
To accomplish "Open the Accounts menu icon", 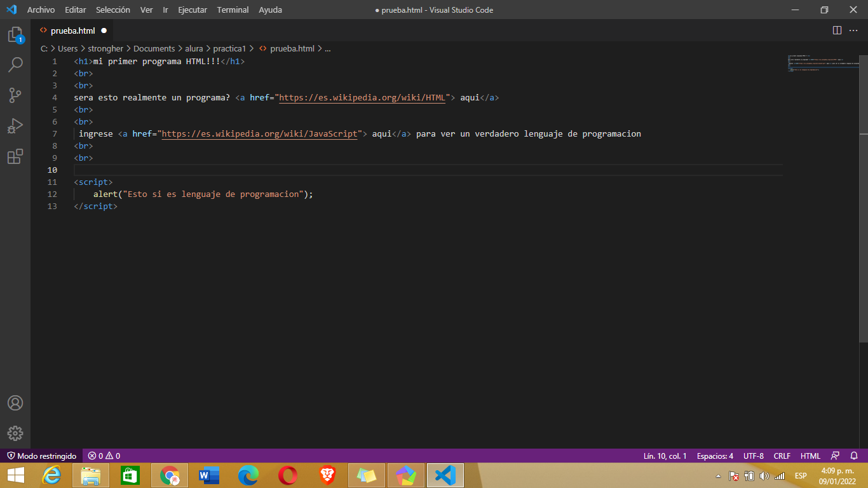I will 15,403.
